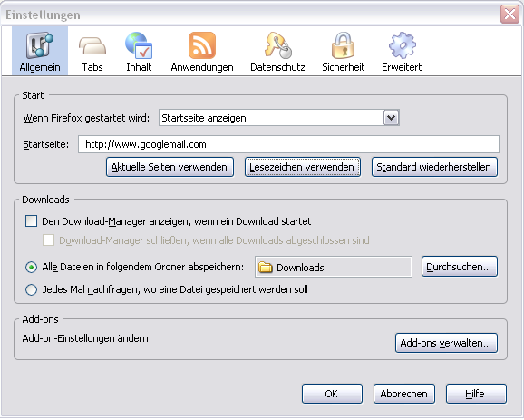Open the Inhalt globe icon

coord(139,45)
